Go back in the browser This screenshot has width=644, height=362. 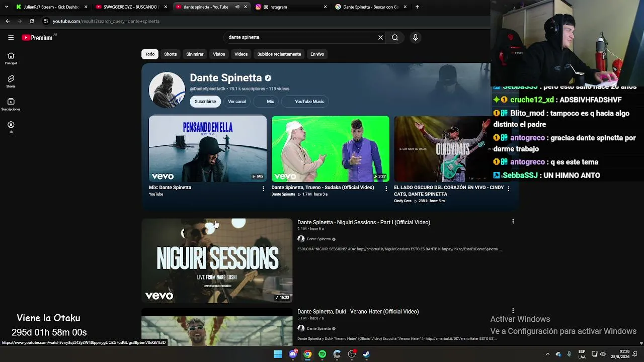pyautogui.click(x=8, y=21)
